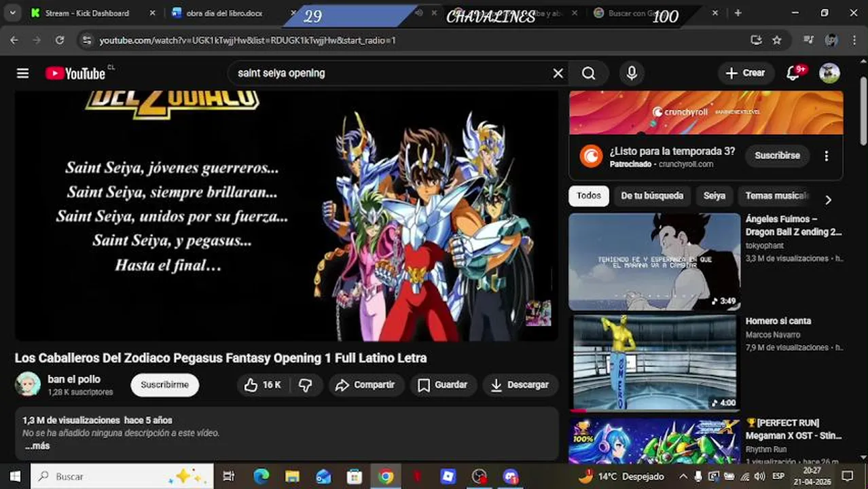Open Microsoft Store from taskbar
This screenshot has width=868, height=489.
(x=354, y=477)
